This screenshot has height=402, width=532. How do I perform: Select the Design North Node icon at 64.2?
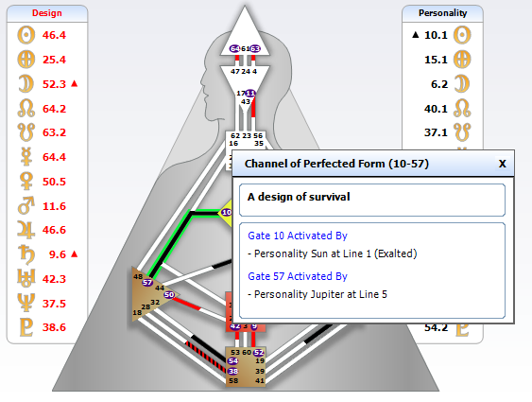[26, 109]
